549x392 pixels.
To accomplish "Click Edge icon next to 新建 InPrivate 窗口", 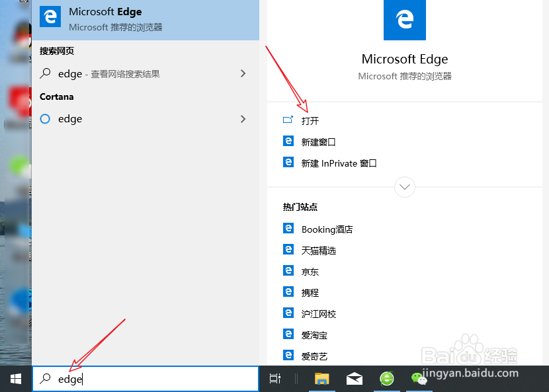I will tap(288, 162).
